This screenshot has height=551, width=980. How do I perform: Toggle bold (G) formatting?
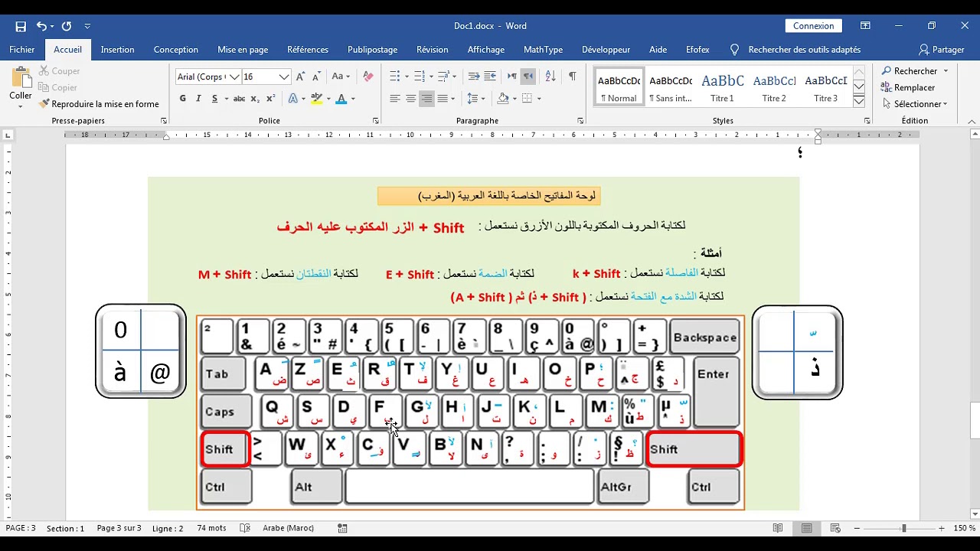(182, 99)
